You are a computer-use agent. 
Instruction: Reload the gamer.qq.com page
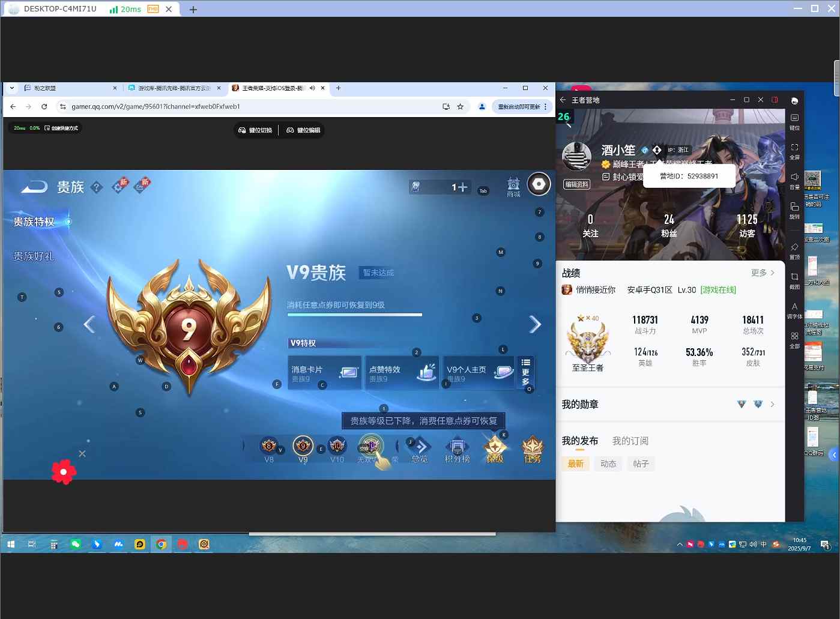pos(44,106)
